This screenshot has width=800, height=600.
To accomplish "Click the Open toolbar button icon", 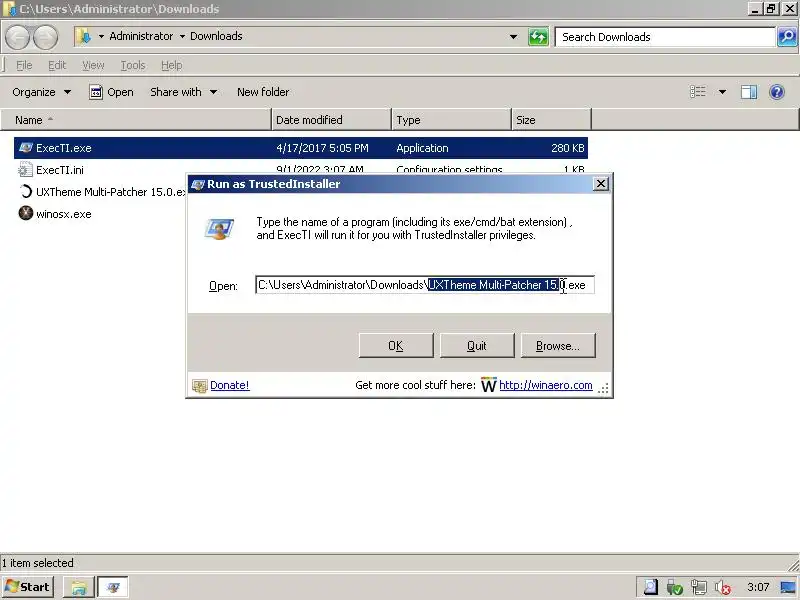I will 96,92.
